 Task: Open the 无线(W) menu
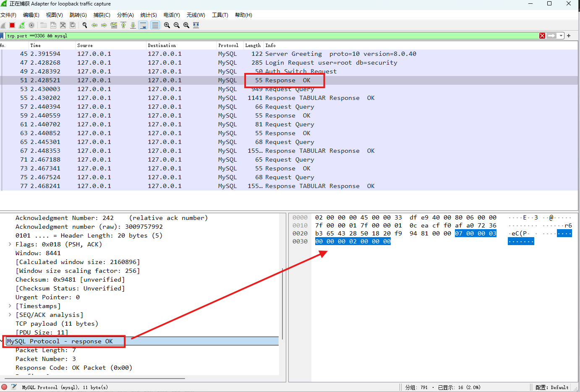(x=196, y=15)
